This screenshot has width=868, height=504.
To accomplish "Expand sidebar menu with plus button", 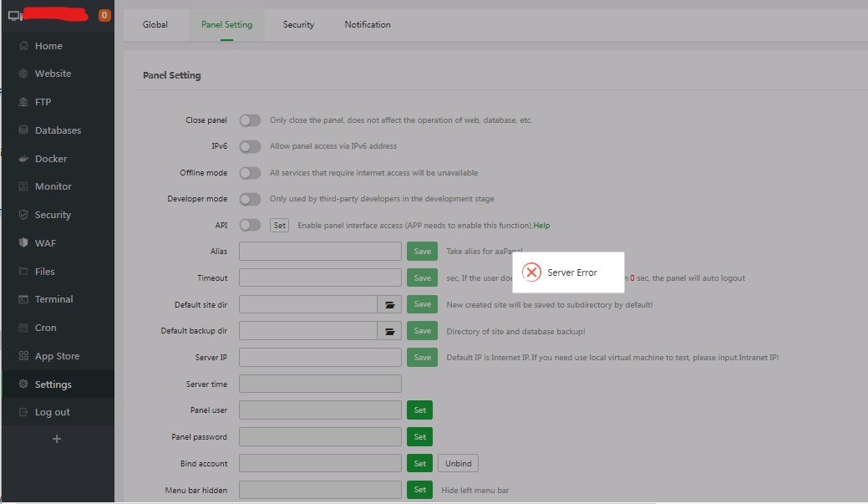I will (x=57, y=439).
